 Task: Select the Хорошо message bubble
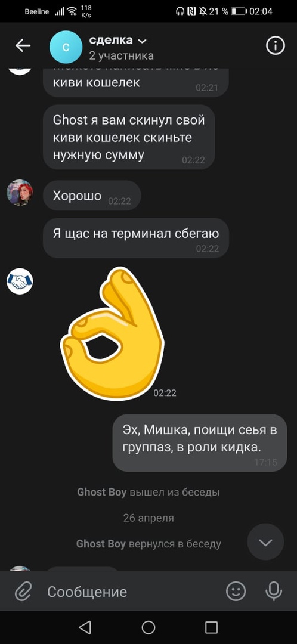(x=92, y=196)
